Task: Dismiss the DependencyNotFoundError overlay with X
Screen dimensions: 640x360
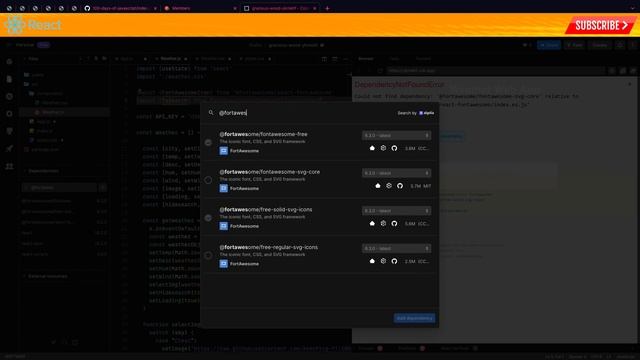Action: (x=629, y=84)
